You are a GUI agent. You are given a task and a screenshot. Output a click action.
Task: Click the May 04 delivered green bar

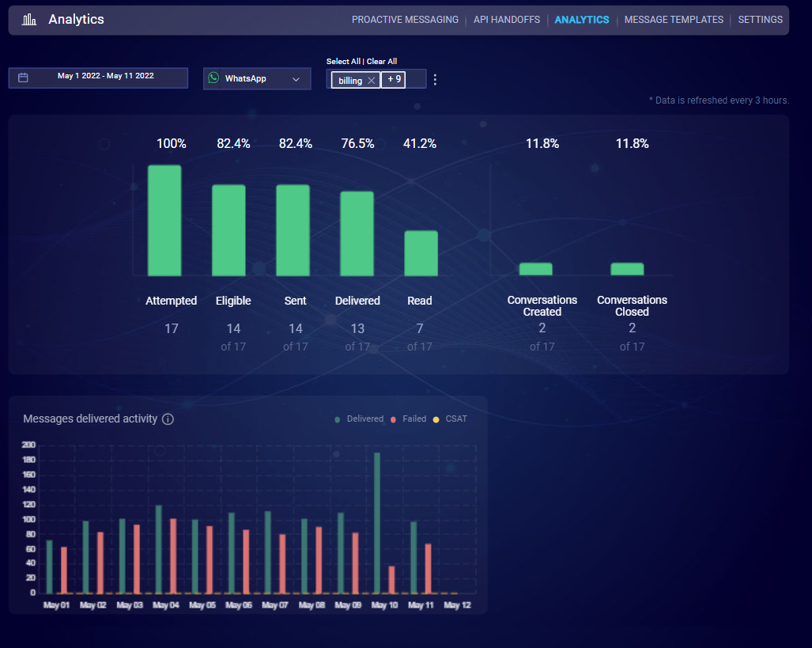[158, 550]
